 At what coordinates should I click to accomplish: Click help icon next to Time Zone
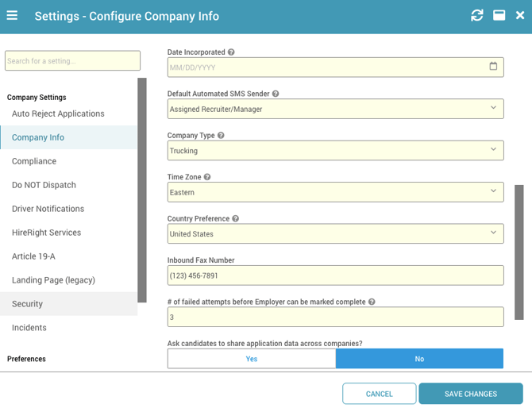click(207, 177)
